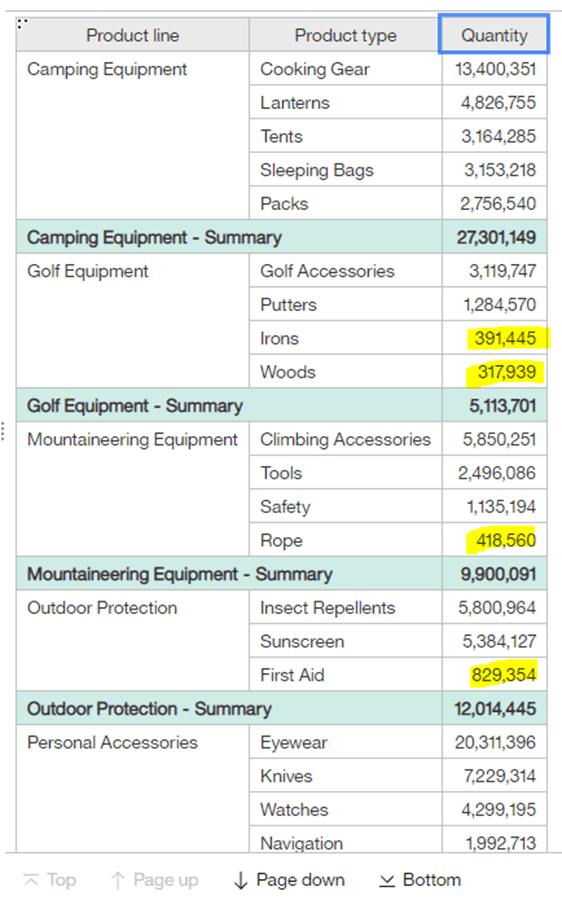
Task: Select the Knives cell
Action: tap(346, 775)
